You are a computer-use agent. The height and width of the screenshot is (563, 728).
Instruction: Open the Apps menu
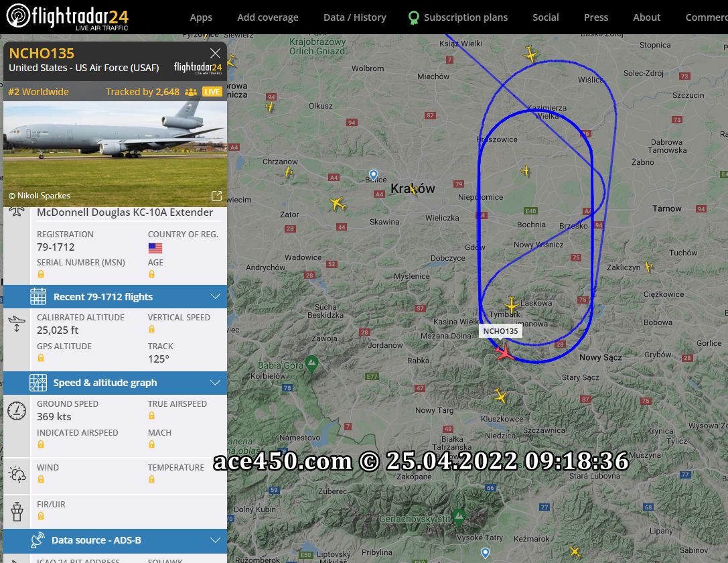[x=200, y=17]
